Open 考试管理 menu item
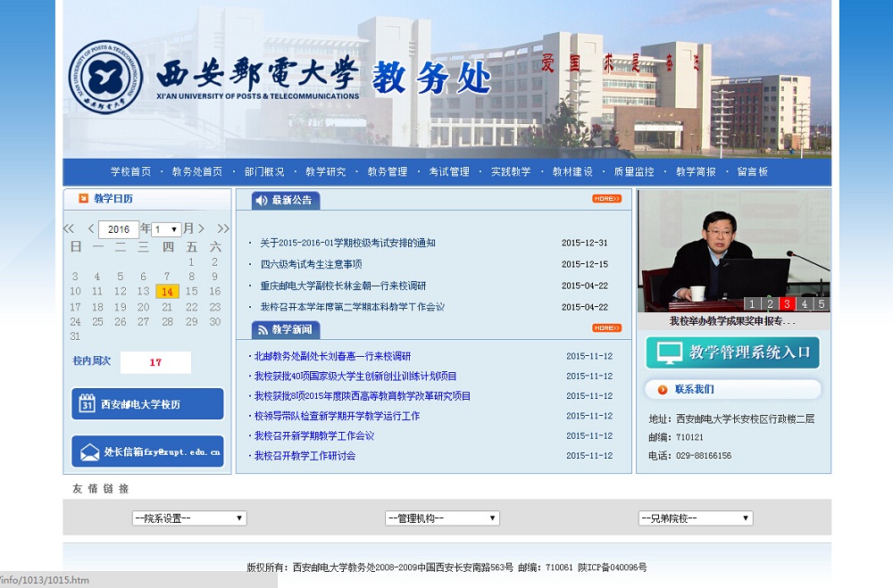The width and height of the screenshot is (893, 588). 449,172
